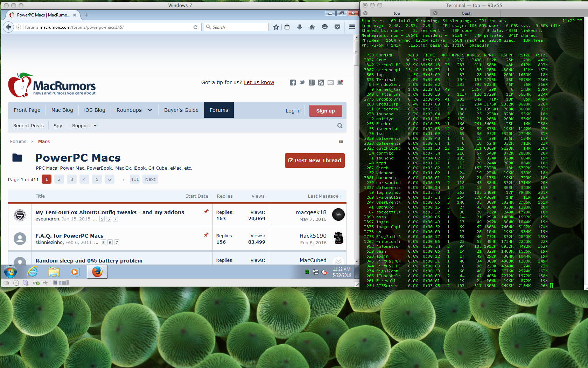Jump to last page 411
Screen dimensions: 588x368
(x=135, y=179)
